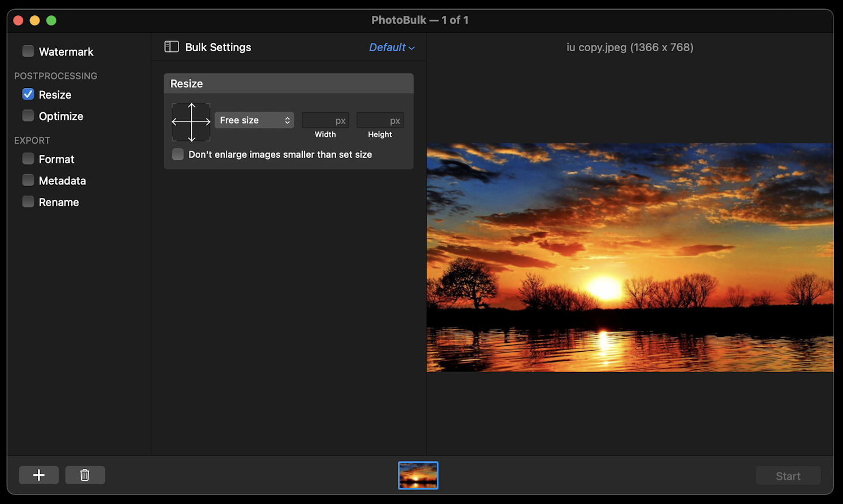Image resolution: width=843 pixels, height=504 pixels.
Task: Enter full screen with the green button
Action: pyautogui.click(x=51, y=20)
